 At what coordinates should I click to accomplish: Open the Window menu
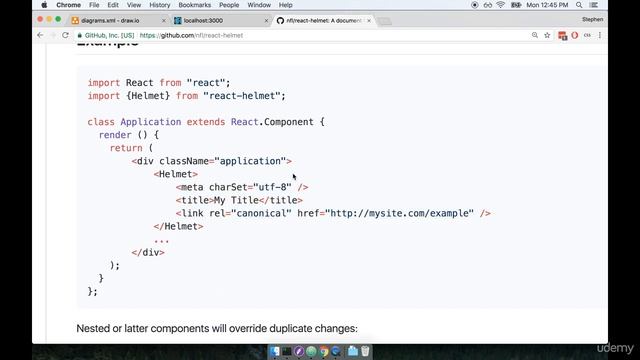tap(259, 5)
